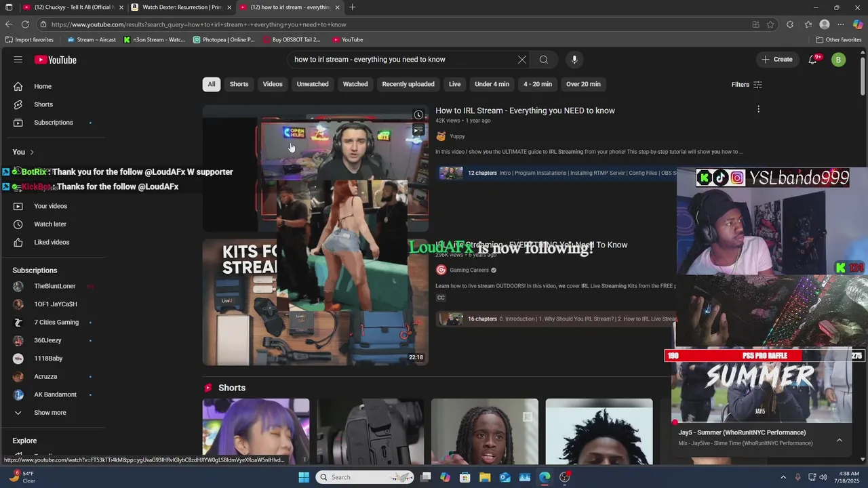The image size is (868, 488).
Task: Select the Over 20 min chip
Action: 583,85
